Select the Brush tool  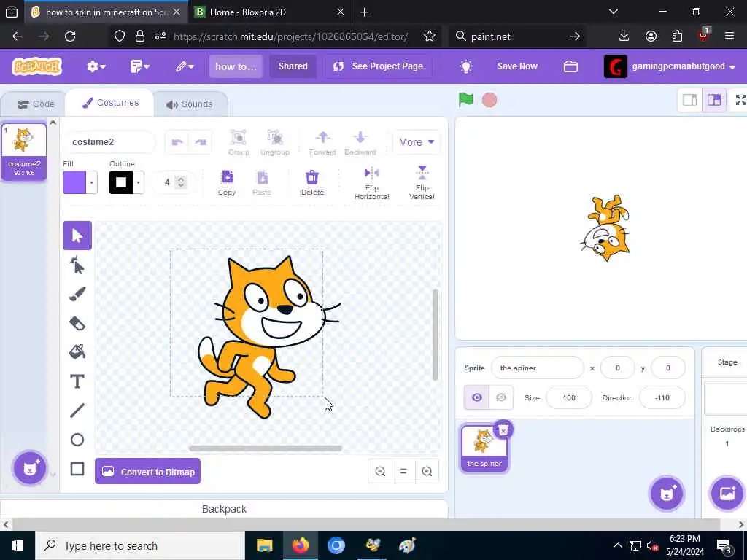tap(77, 294)
